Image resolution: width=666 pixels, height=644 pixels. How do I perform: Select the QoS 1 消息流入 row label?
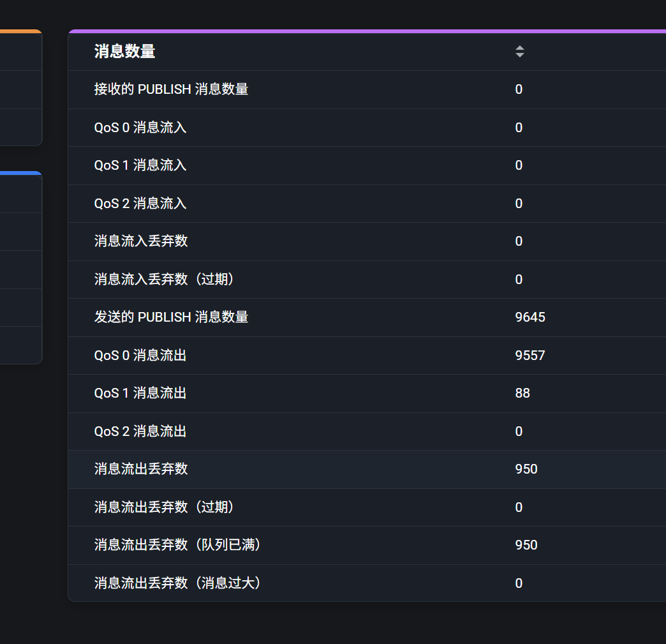[140, 165]
